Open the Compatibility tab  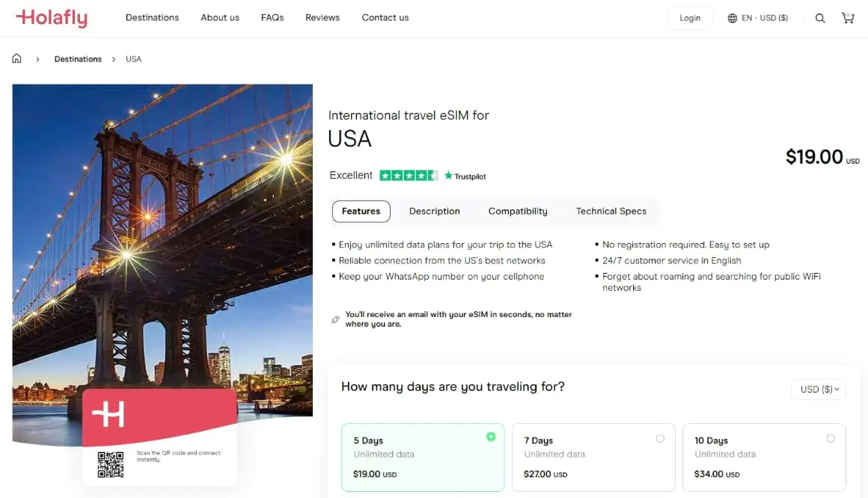coord(518,212)
